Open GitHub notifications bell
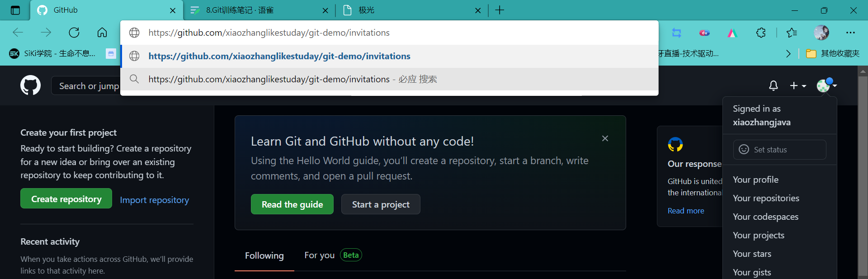 [x=774, y=85]
